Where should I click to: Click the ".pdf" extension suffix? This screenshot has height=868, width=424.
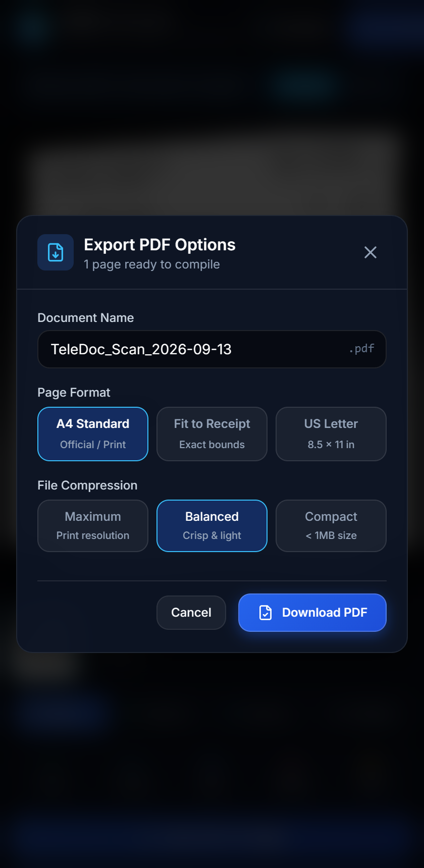coord(361,348)
